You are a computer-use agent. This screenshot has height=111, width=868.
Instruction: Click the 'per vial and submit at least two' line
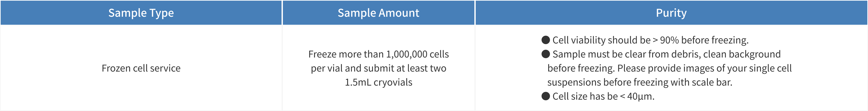coord(379,68)
